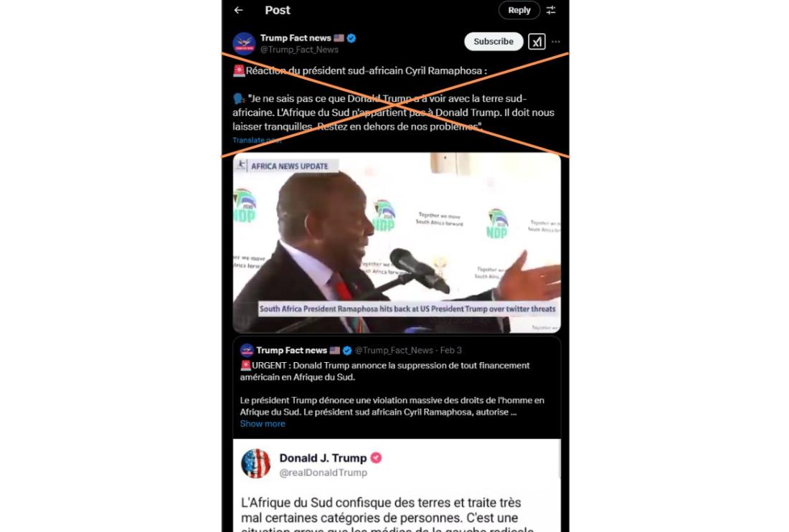The width and height of the screenshot is (789, 532).
Task: Go back using the left arrow icon
Action: click(239, 10)
